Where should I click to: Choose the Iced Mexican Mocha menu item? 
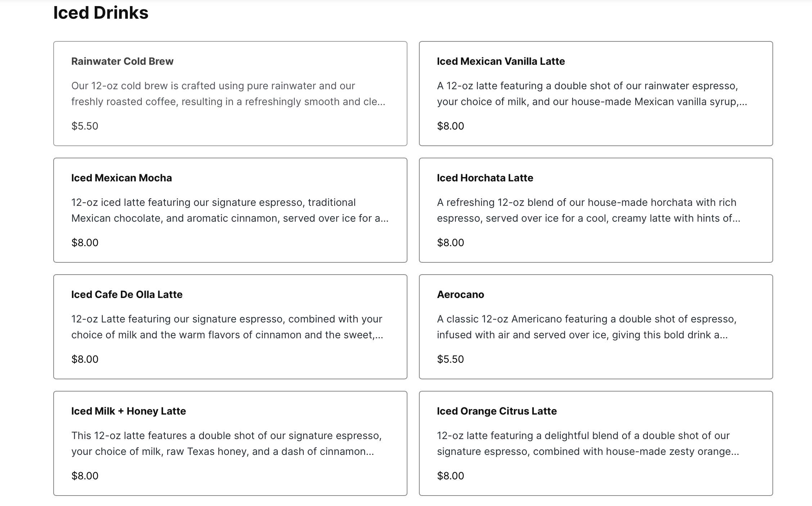(230, 210)
